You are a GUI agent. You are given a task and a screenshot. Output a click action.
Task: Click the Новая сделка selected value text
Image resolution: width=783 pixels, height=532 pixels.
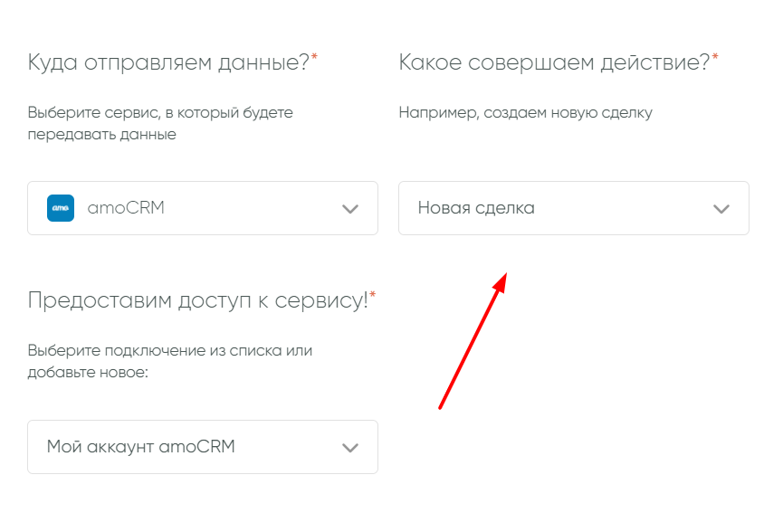476,208
